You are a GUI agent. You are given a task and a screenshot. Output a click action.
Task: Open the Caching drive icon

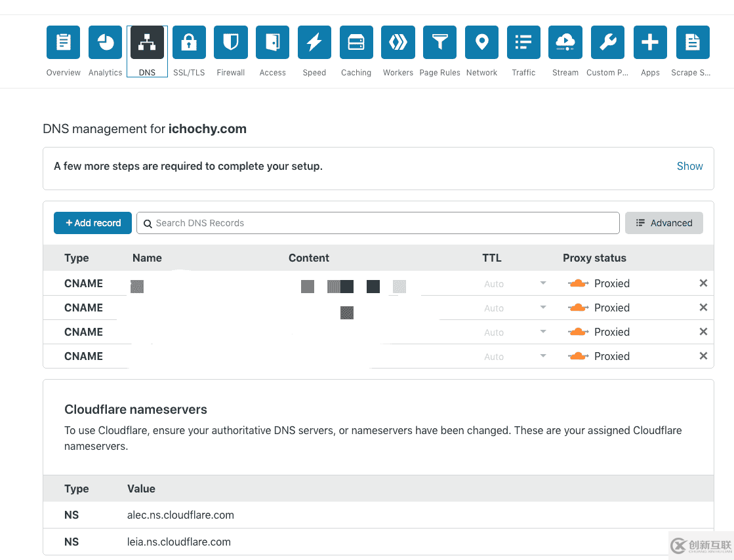pos(356,43)
